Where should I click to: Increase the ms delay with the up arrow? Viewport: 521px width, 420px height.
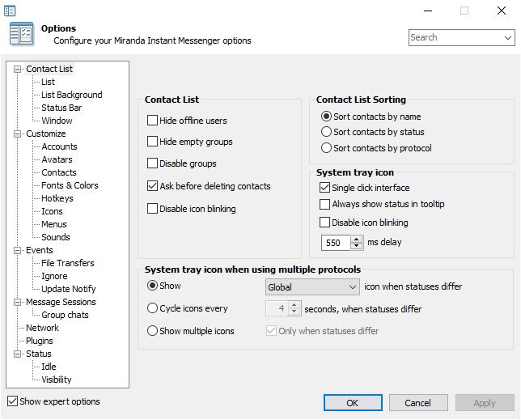pos(356,240)
